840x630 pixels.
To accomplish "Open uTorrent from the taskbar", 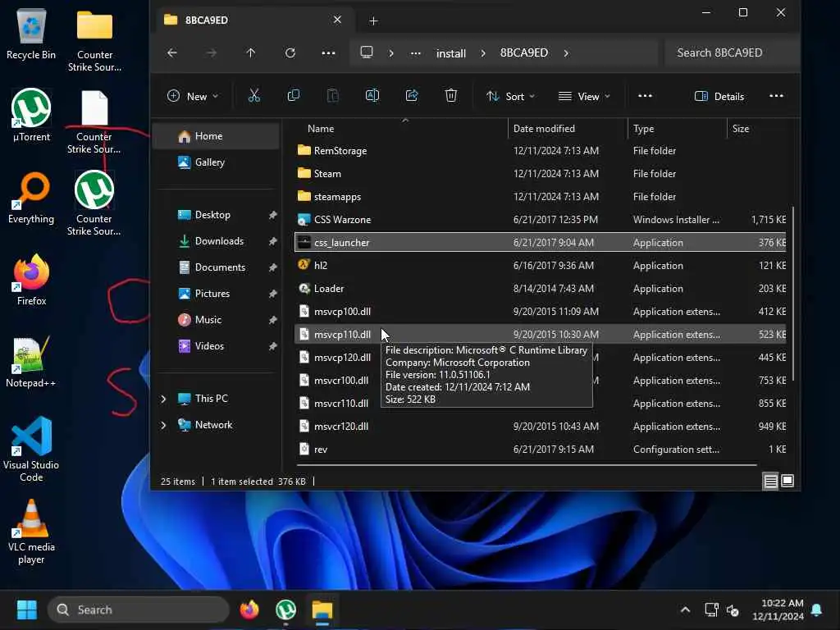I will coord(285,609).
